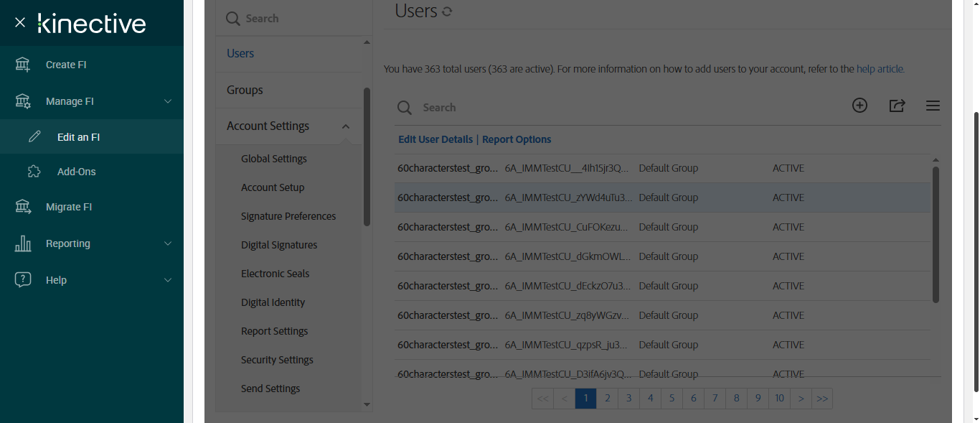Click the Migrate FI icon
The image size is (980, 423).
click(23, 207)
